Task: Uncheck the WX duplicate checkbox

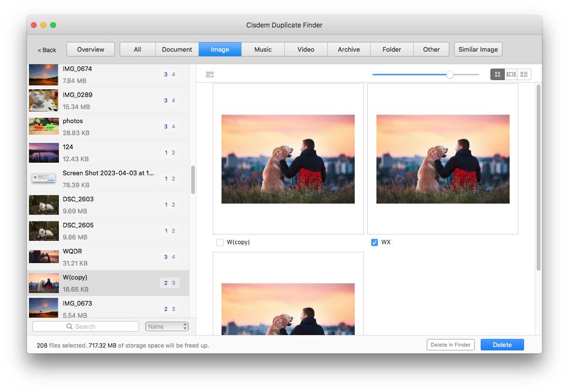Action: [x=375, y=242]
